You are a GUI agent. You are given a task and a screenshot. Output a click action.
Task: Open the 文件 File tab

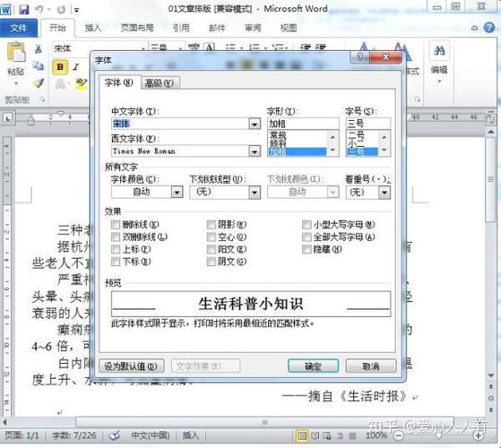[x=19, y=28]
